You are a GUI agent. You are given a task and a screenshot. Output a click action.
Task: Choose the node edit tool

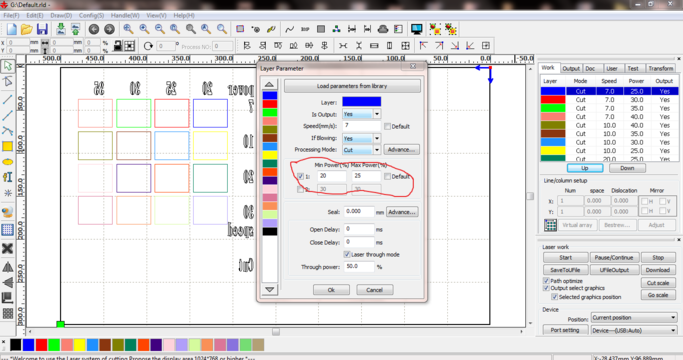8,82
